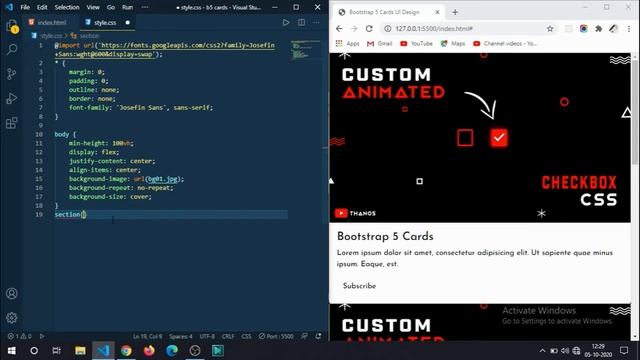Open the Channel videos bookmark
This screenshot has height=360, width=640.
[505, 44]
